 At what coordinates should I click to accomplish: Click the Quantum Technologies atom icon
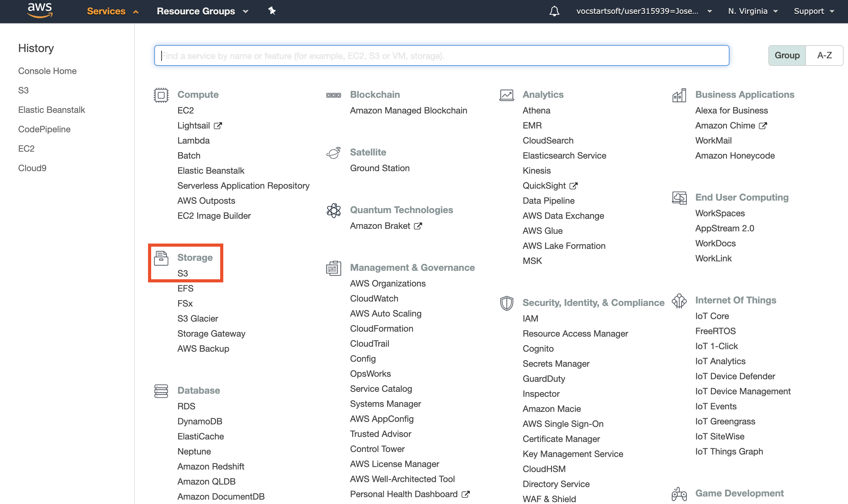(x=334, y=211)
